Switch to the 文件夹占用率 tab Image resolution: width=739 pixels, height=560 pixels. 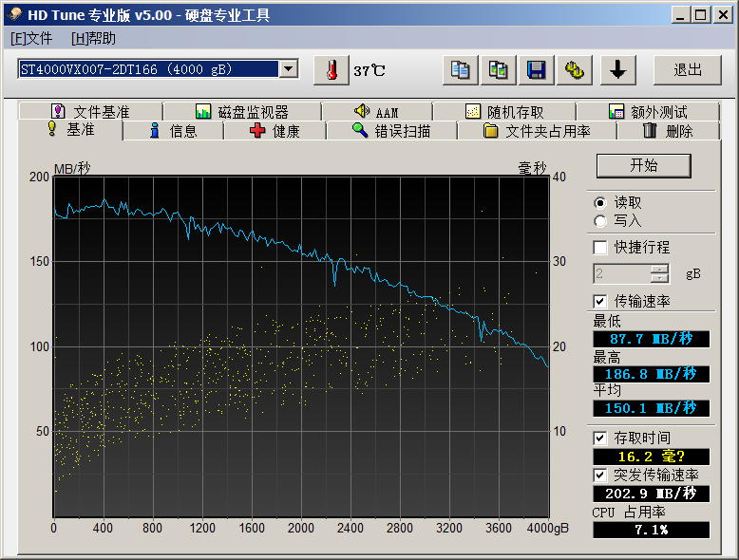(x=537, y=130)
